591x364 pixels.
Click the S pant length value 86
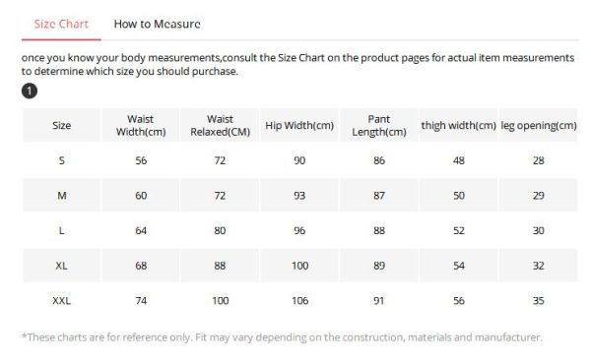[x=379, y=160]
